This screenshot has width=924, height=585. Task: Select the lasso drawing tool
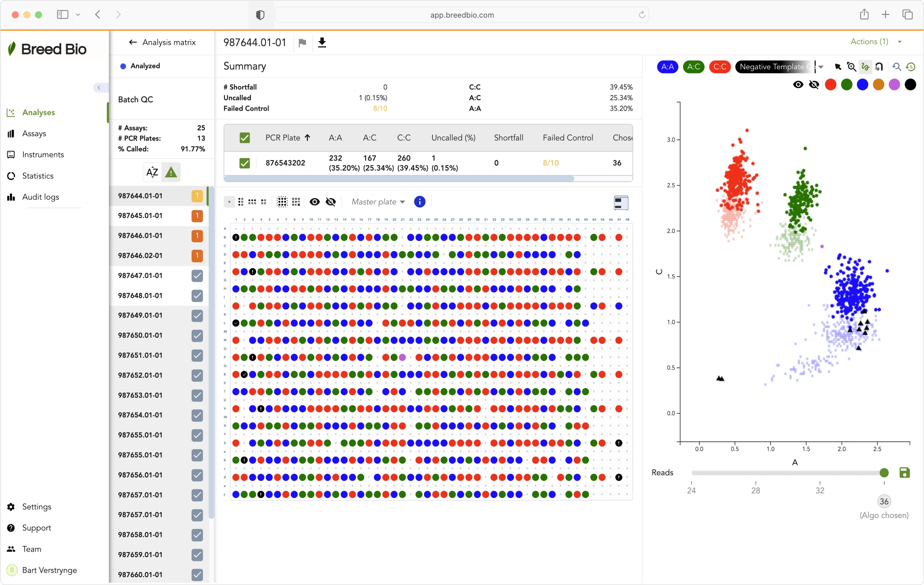pos(866,67)
